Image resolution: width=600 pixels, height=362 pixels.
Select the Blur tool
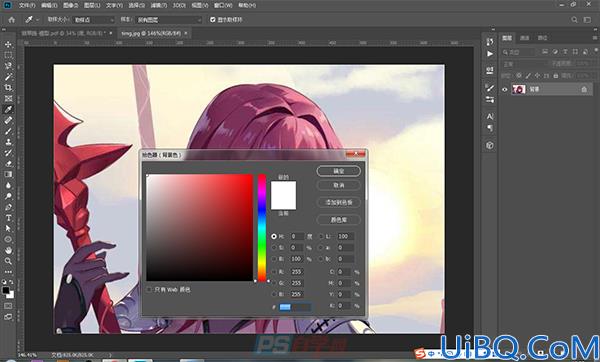click(x=8, y=185)
